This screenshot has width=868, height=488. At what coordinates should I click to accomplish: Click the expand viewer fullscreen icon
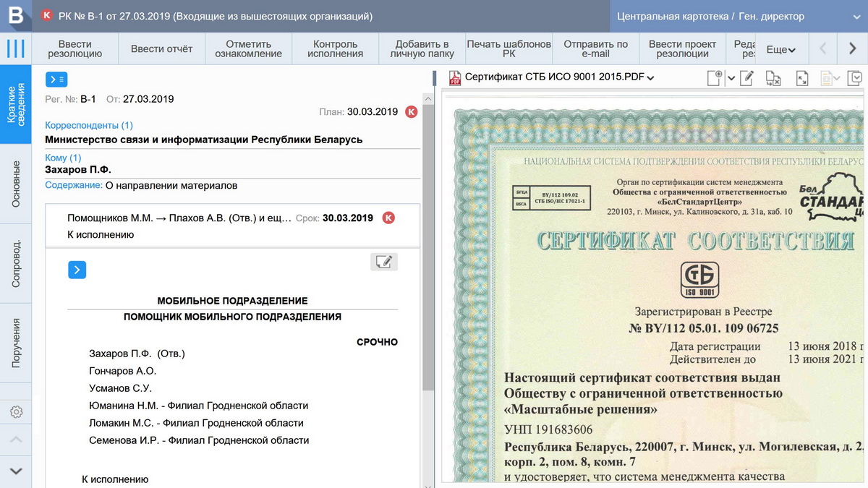coord(802,78)
